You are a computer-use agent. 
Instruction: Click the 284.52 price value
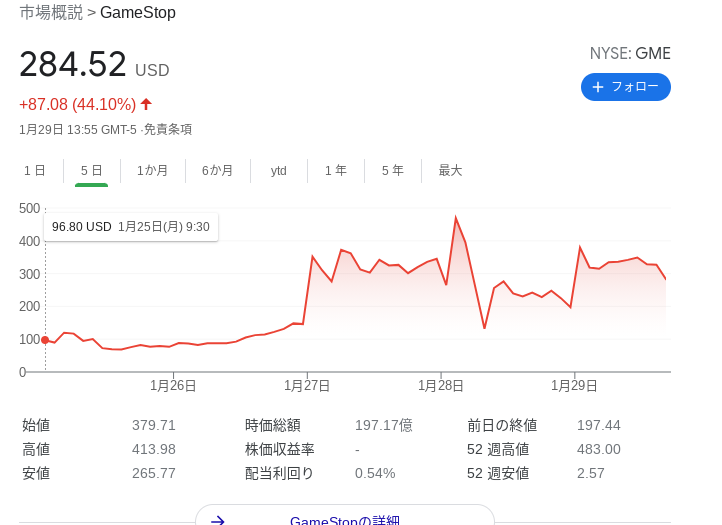73,64
